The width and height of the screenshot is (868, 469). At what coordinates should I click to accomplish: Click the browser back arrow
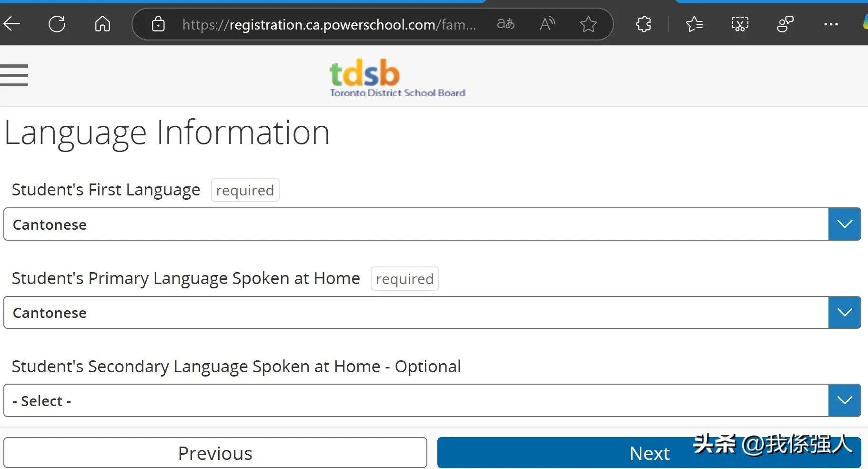11,24
